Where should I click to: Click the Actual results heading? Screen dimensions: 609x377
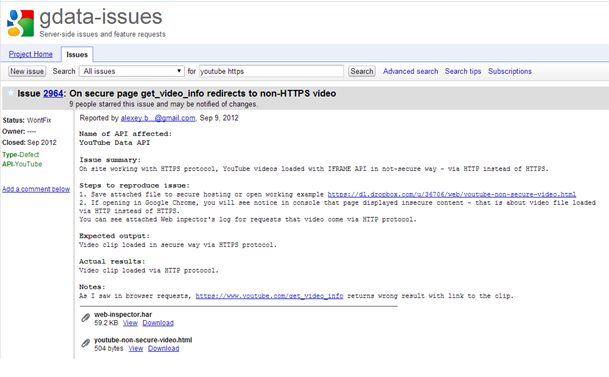coord(112,262)
